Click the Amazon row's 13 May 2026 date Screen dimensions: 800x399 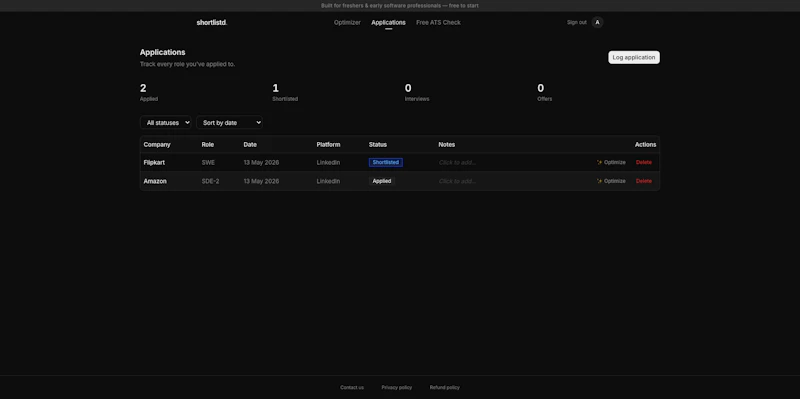pyautogui.click(x=261, y=181)
